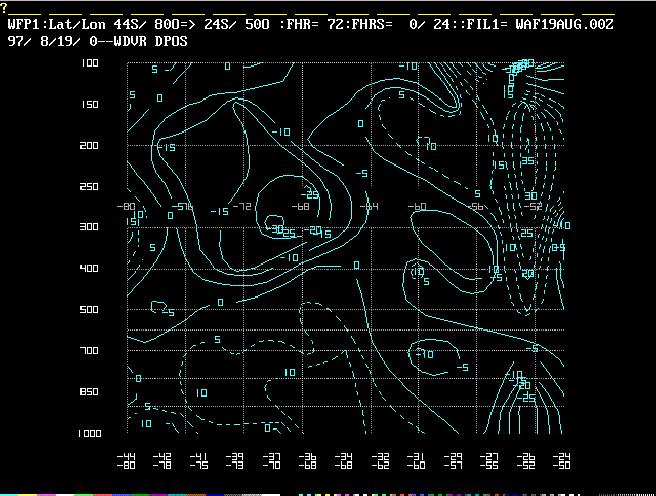Click the 1000 pressure level label
This screenshot has width=656, height=496.
click(90, 434)
